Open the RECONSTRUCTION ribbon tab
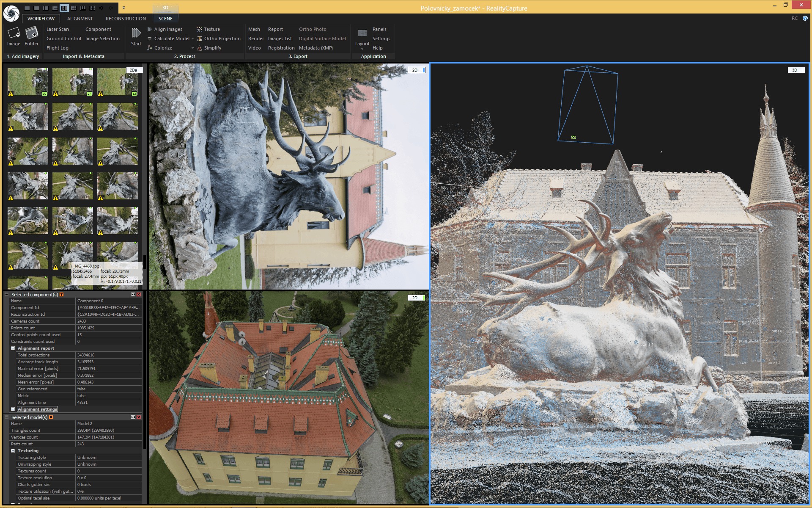Image resolution: width=812 pixels, height=508 pixels. coord(126,19)
